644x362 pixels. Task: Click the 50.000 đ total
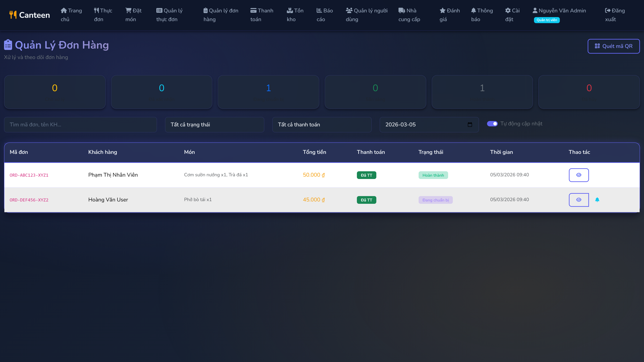coord(314,175)
